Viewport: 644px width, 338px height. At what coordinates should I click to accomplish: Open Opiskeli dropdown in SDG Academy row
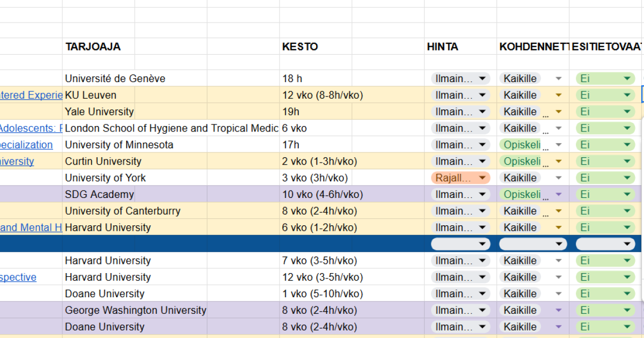[532, 194]
